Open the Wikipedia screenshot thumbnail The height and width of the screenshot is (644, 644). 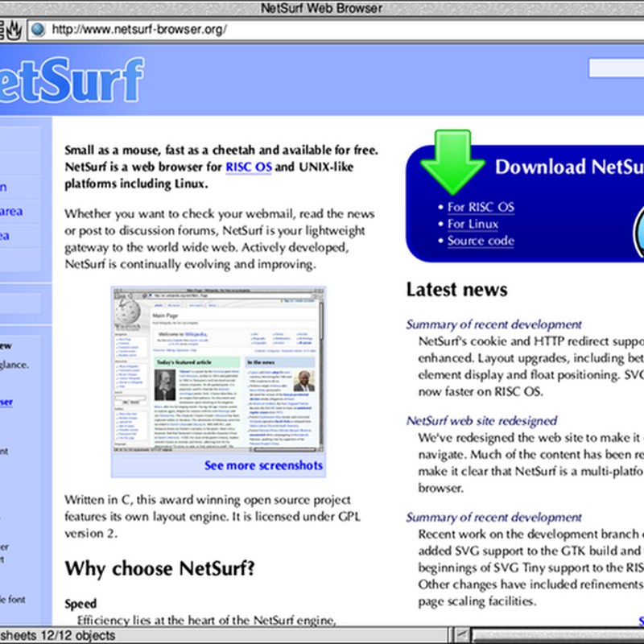(x=218, y=370)
